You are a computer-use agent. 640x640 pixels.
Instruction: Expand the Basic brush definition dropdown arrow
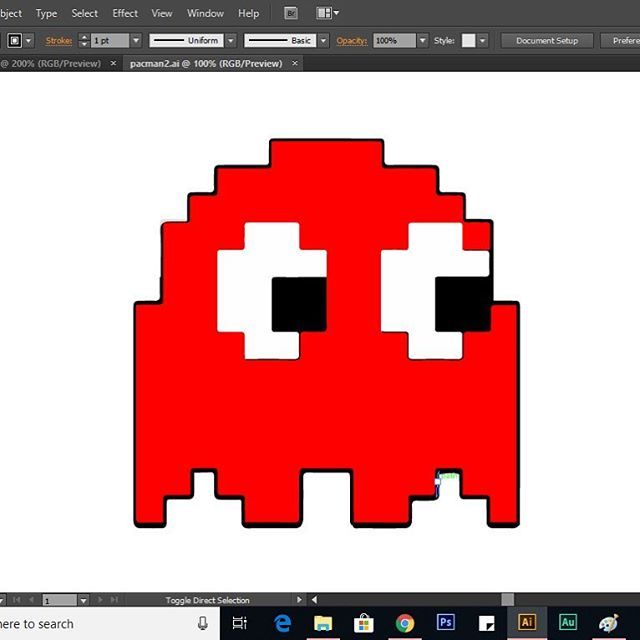(323, 40)
